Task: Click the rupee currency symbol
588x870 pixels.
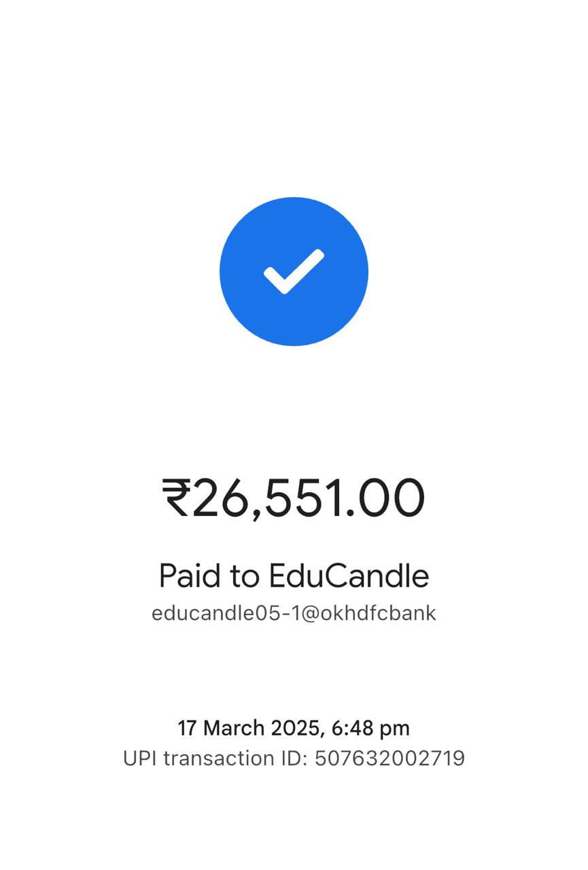Action: [x=175, y=498]
